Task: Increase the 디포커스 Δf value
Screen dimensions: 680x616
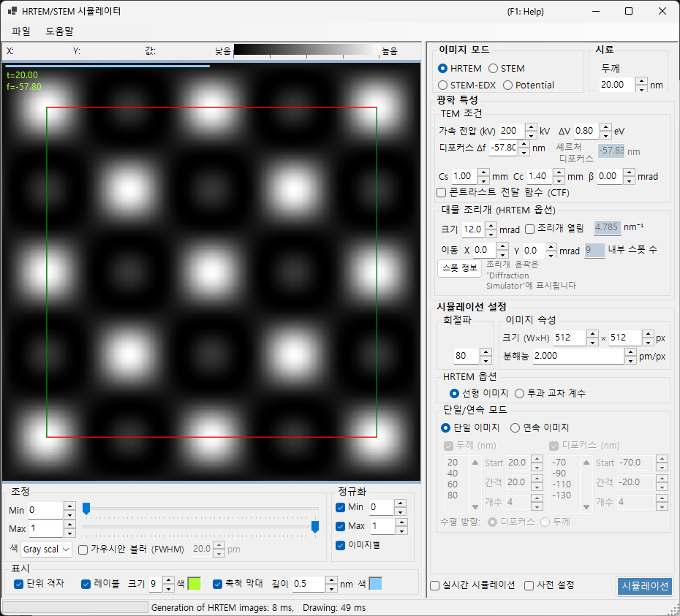Action: pyautogui.click(x=524, y=145)
